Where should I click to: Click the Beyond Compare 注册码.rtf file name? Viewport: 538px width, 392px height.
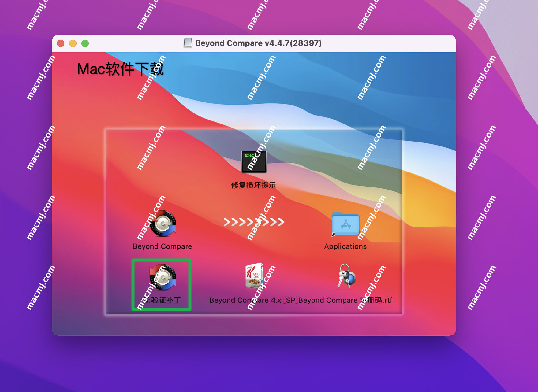tap(345, 300)
